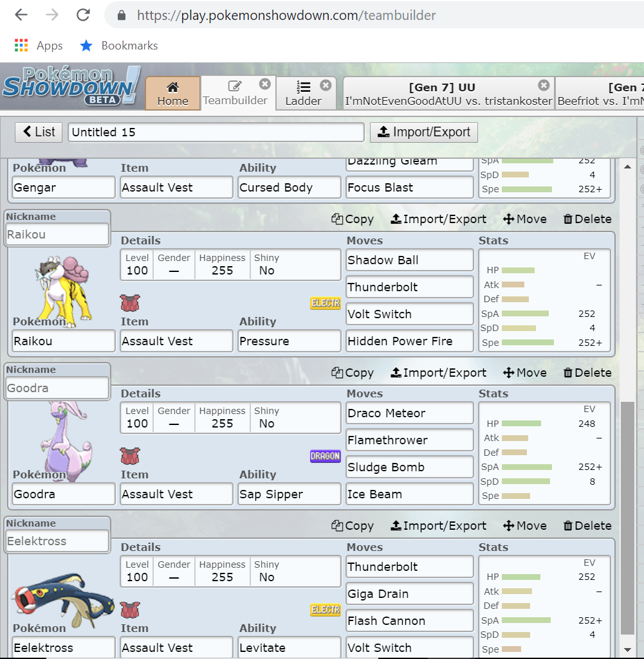
Task: Move the Eelektross set
Action: (525, 526)
